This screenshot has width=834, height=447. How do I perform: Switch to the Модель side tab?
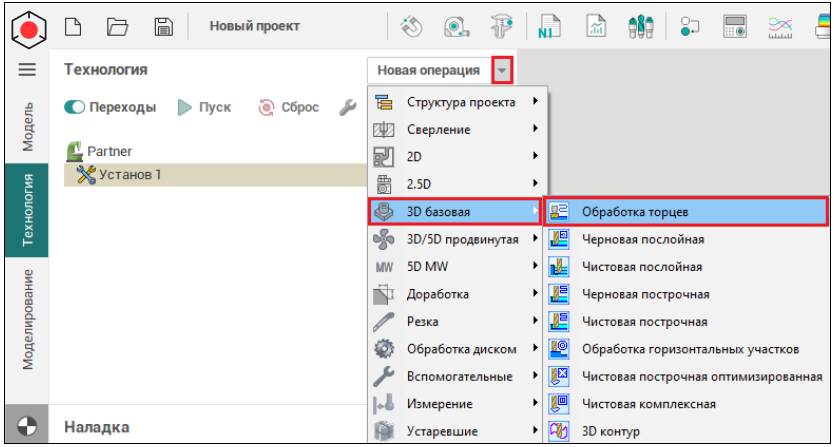[x=28, y=125]
